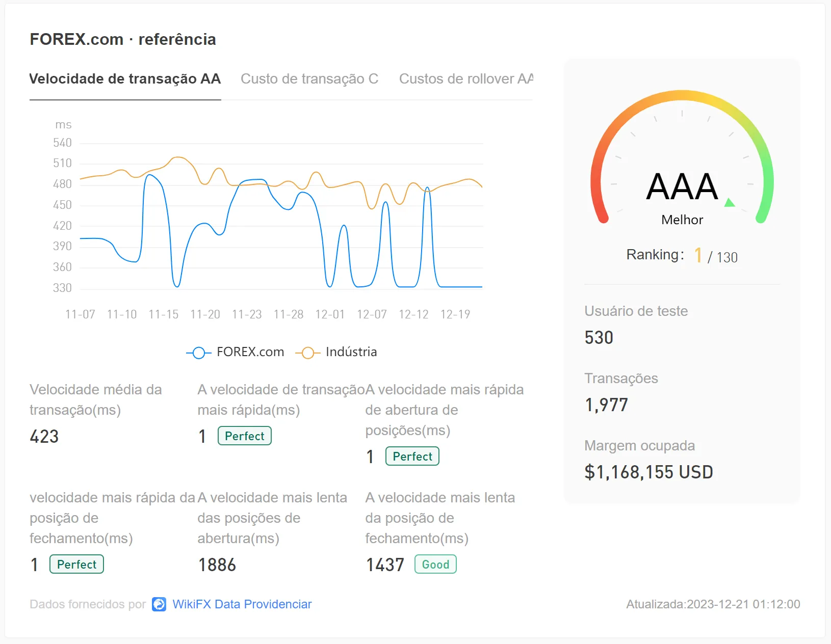Open the Velocidade de transação AA tab
831x644 pixels.
(x=125, y=79)
